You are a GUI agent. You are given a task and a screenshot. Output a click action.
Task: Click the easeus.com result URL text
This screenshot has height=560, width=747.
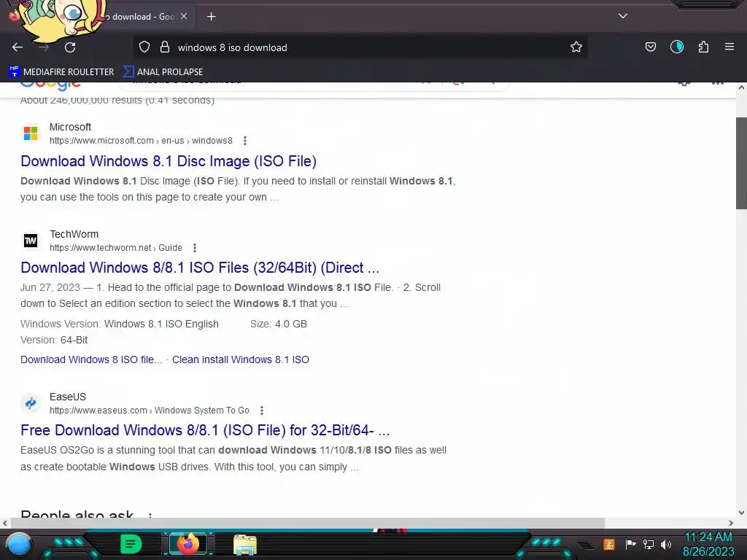pos(149,411)
